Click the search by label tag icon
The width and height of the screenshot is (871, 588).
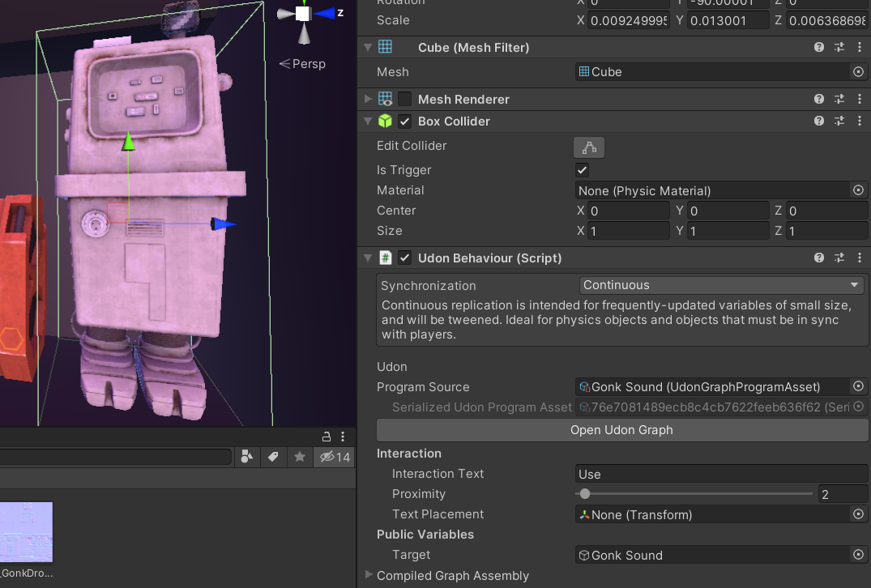273,457
